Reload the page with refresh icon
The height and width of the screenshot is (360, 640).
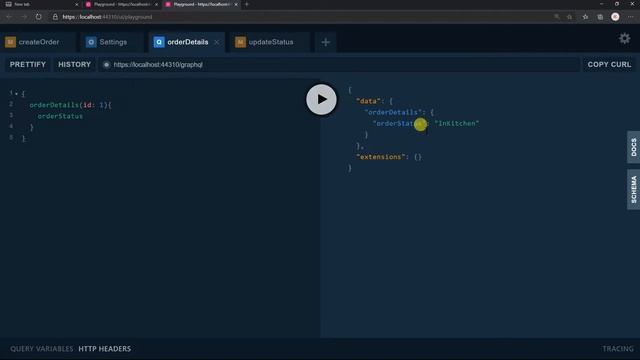pos(38,17)
